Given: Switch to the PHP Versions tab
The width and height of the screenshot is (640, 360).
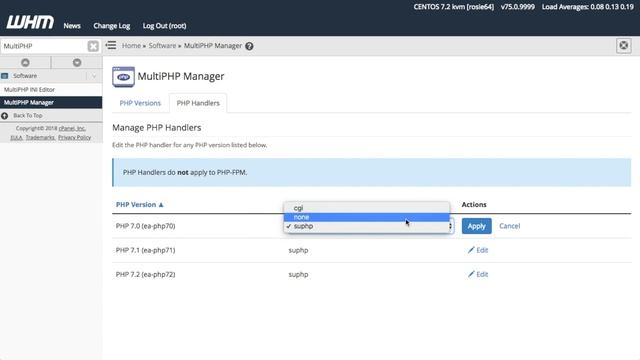Looking at the screenshot, I should click(x=140, y=103).
